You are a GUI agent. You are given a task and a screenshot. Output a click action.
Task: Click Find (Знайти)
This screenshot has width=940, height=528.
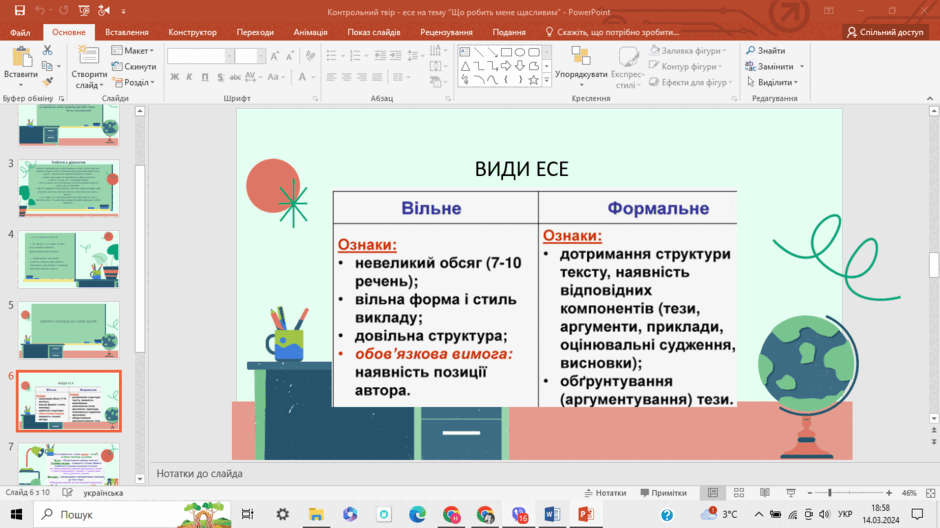coord(766,50)
